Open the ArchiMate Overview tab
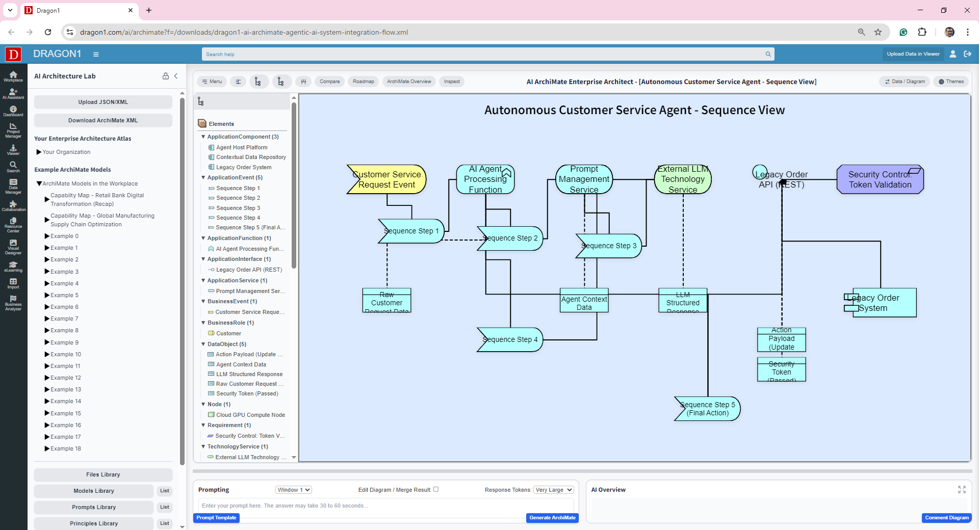980x530 pixels. [409, 82]
